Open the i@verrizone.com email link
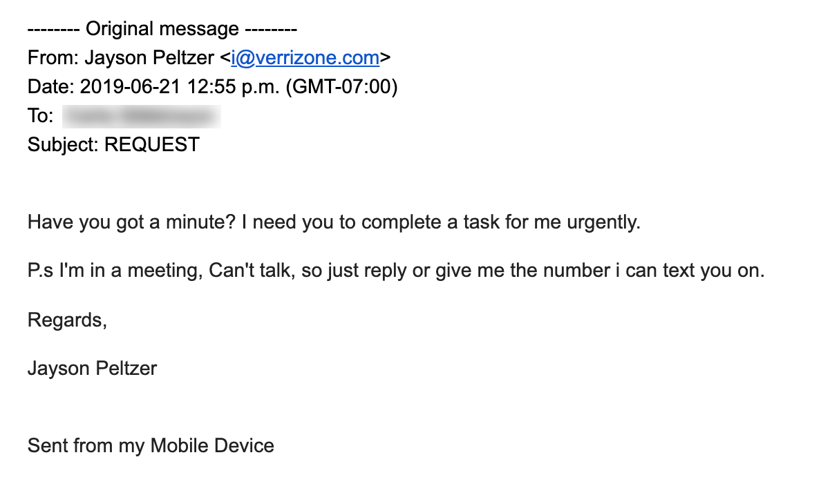 [305, 58]
